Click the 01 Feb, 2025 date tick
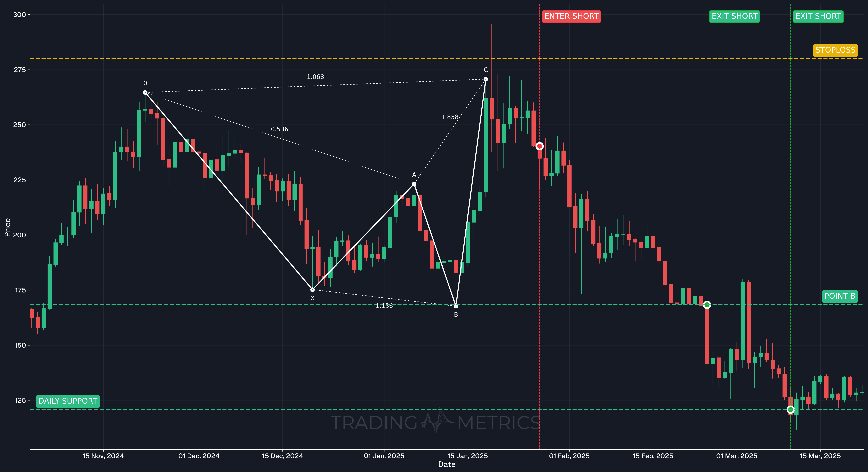 tap(569, 456)
